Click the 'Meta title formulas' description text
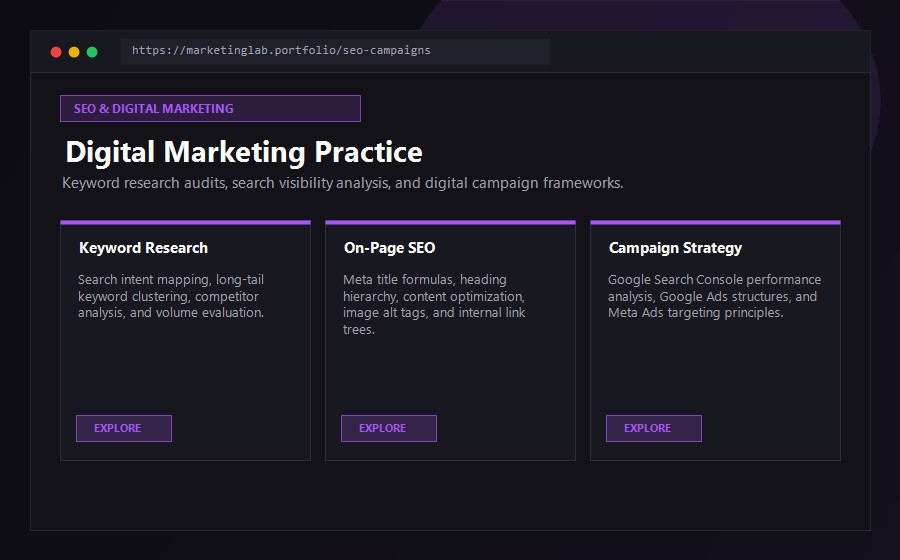 click(x=434, y=304)
